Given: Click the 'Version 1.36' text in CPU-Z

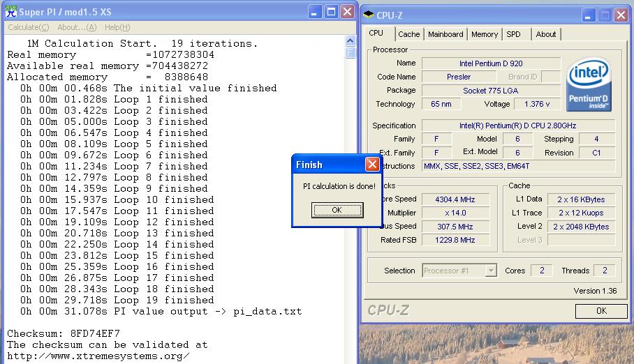Looking at the screenshot, I should pyautogui.click(x=595, y=291).
